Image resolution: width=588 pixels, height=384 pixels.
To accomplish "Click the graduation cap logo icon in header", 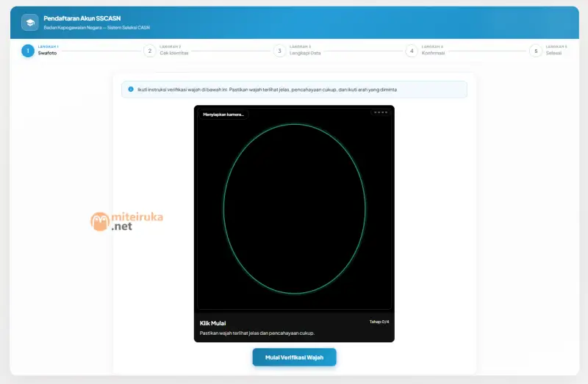I will click(30, 23).
